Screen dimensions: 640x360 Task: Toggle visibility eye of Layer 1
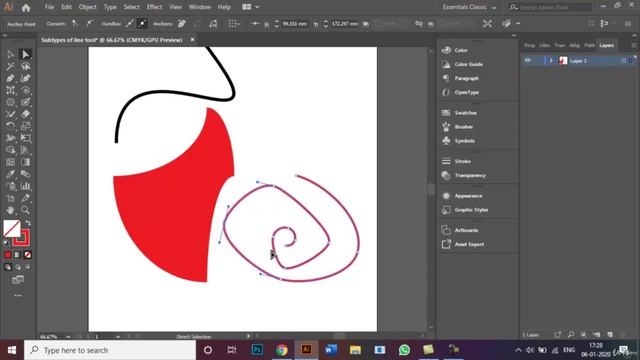pyautogui.click(x=528, y=60)
